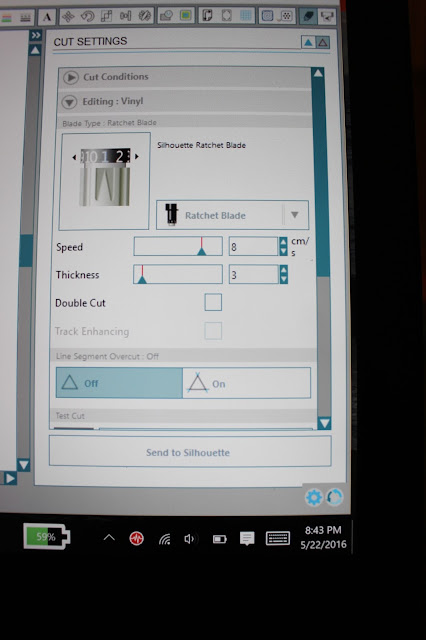Viewport: 426px width, 640px height.
Task: Open the Offset window green square icon
Action: pos(186,16)
